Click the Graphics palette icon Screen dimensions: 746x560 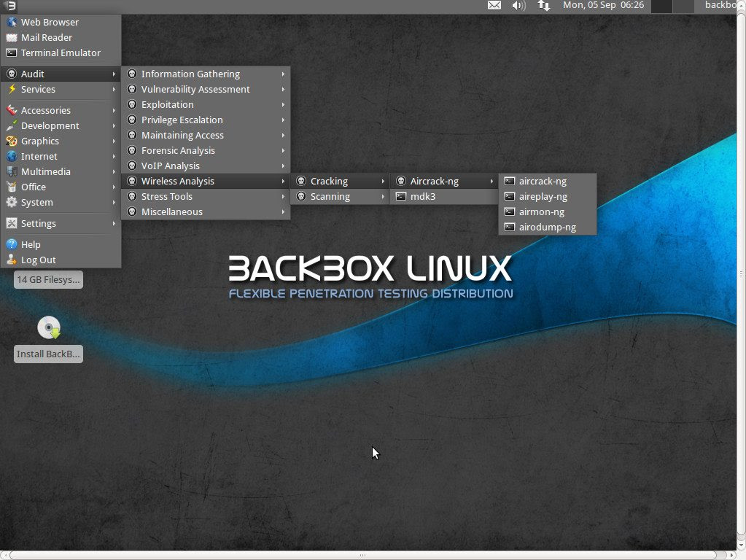click(12, 141)
